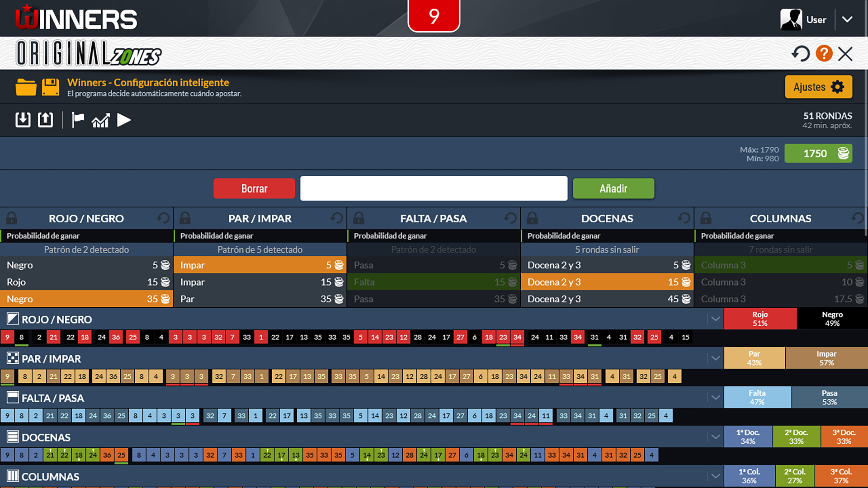Click the DOCENAS section icon

[x=13, y=437]
